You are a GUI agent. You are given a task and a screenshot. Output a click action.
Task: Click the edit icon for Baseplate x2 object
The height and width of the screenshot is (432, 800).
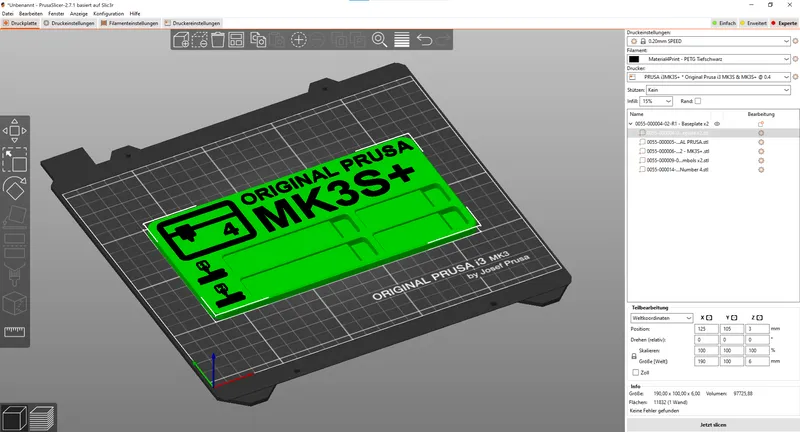click(761, 124)
